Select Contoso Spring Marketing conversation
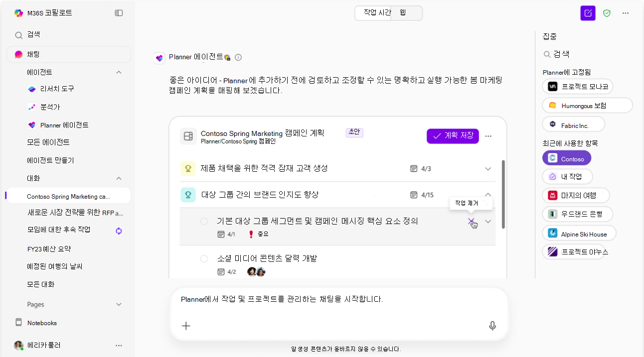The image size is (644, 357). (69, 196)
